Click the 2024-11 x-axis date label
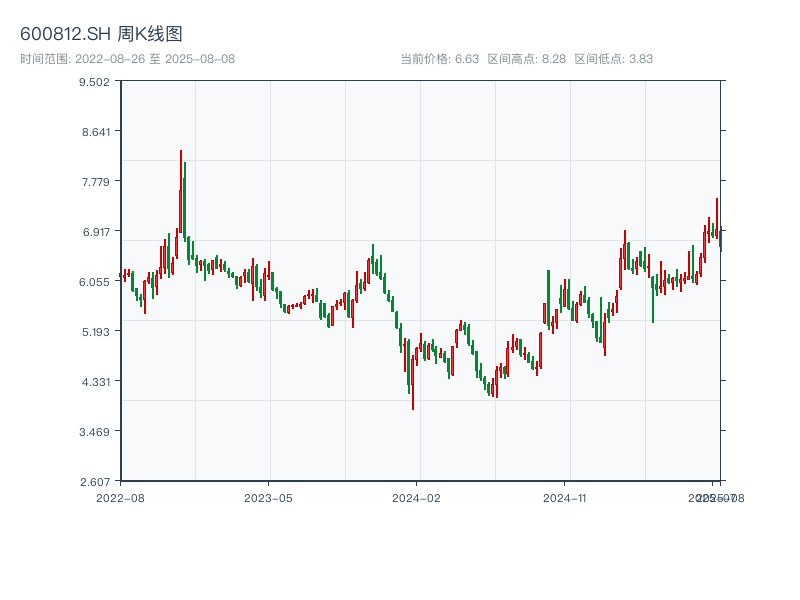Viewport: 800px width, 600px height. click(x=565, y=497)
